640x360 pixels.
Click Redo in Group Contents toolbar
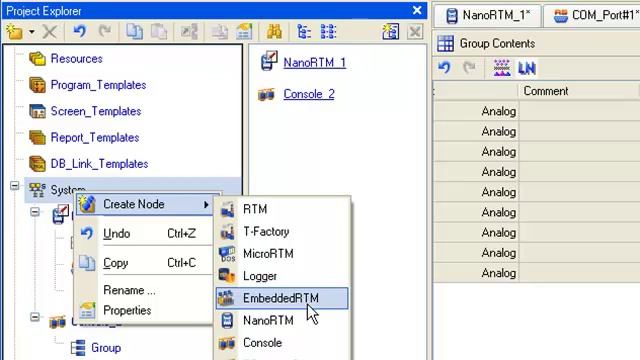coord(469,67)
